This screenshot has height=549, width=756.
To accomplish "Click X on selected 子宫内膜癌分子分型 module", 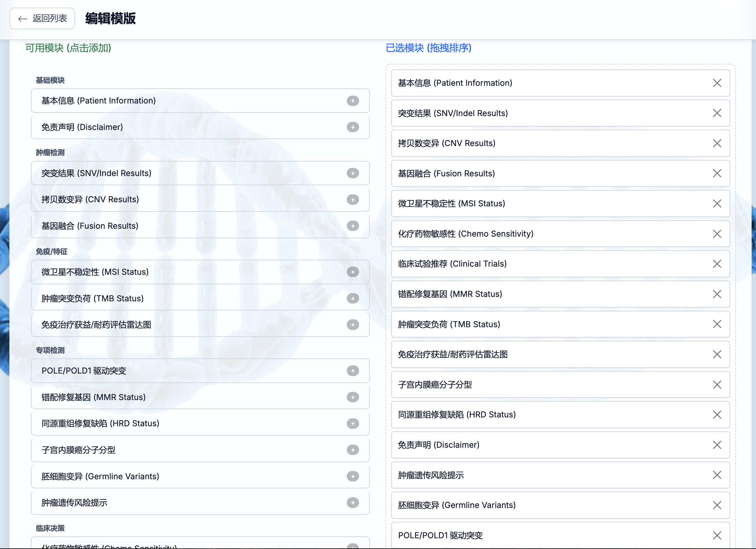I will tap(717, 385).
